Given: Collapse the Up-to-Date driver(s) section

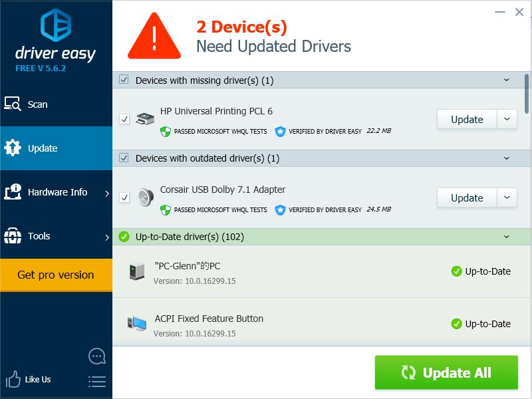Looking at the screenshot, I should (507, 237).
